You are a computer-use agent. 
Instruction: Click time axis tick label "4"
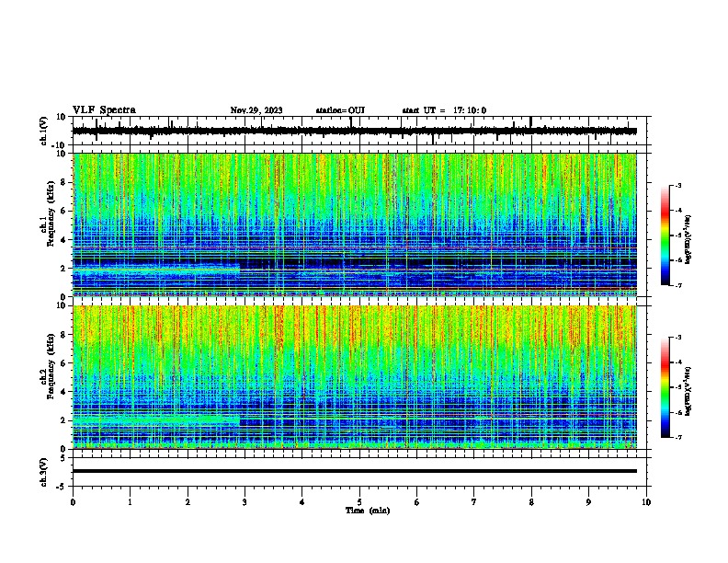point(302,502)
